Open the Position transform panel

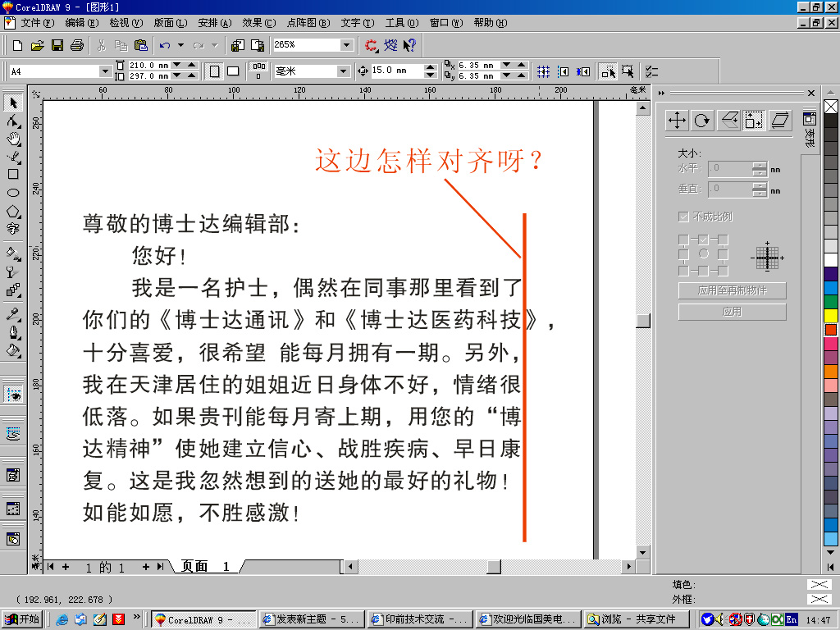pyautogui.click(x=677, y=121)
